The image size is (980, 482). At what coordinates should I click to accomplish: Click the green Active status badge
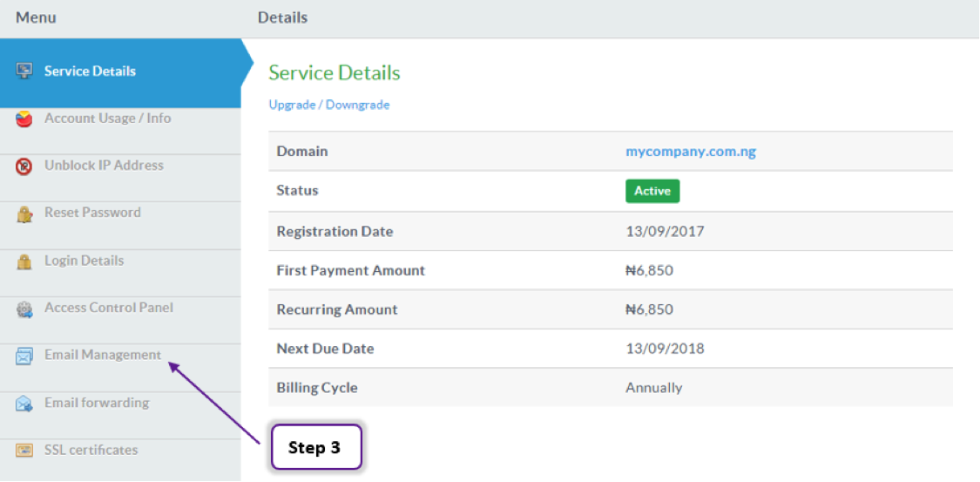(x=652, y=191)
